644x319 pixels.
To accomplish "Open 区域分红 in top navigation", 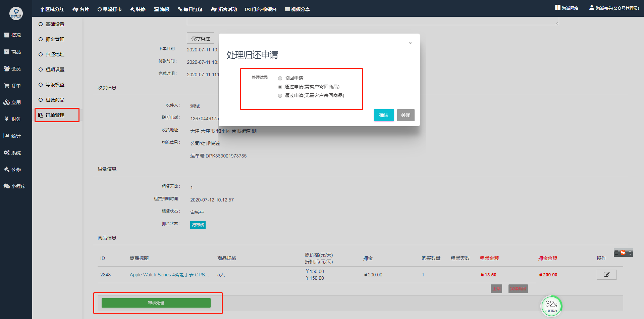I will (x=52, y=9).
